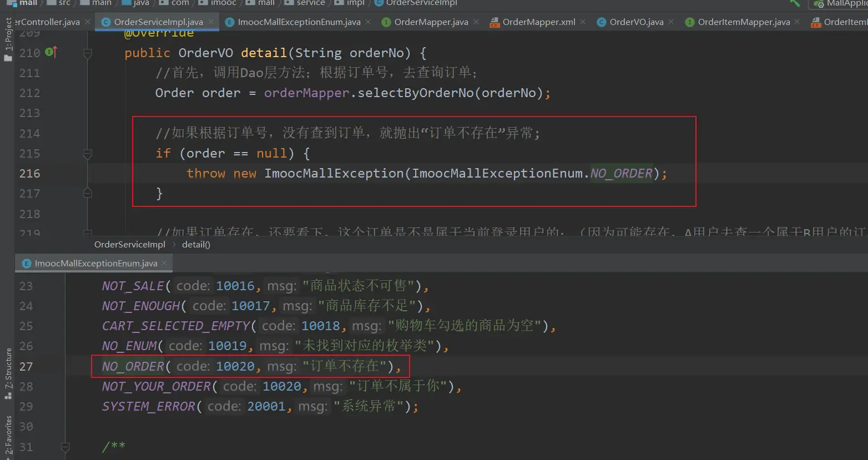The image size is (868, 460).
Task: Click the green Build hammer icon
Action: point(795,3)
